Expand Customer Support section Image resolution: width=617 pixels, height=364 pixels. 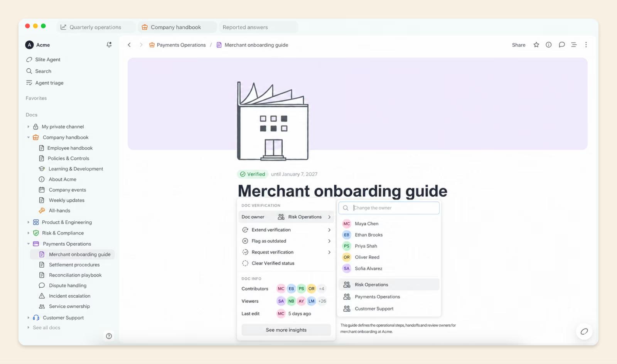28,318
